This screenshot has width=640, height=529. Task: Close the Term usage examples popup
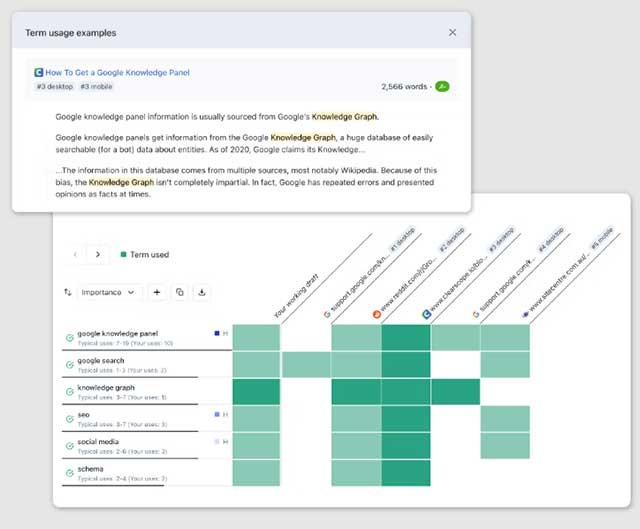coord(452,33)
